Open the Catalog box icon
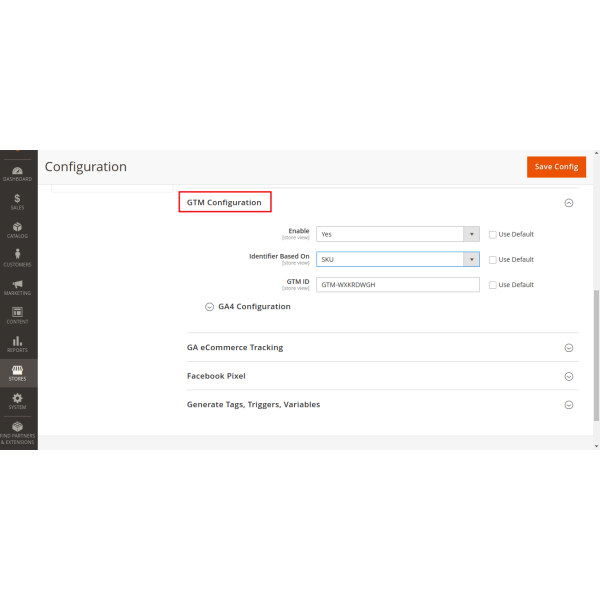The height and width of the screenshot is (600, 600). tap(18, 229)
